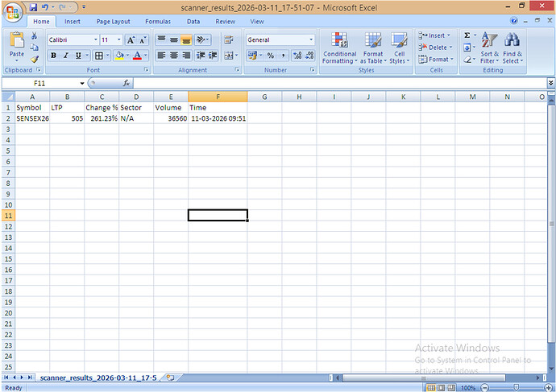Click the Format as Table icon
Screen dimensions: 556x392
[x=372, y=47]
